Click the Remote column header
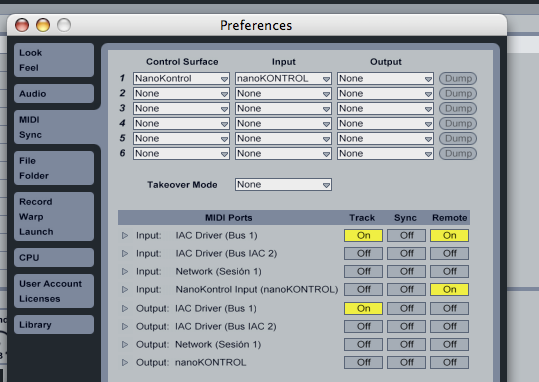This screenshot has height=382, width=539. [449, 218]
